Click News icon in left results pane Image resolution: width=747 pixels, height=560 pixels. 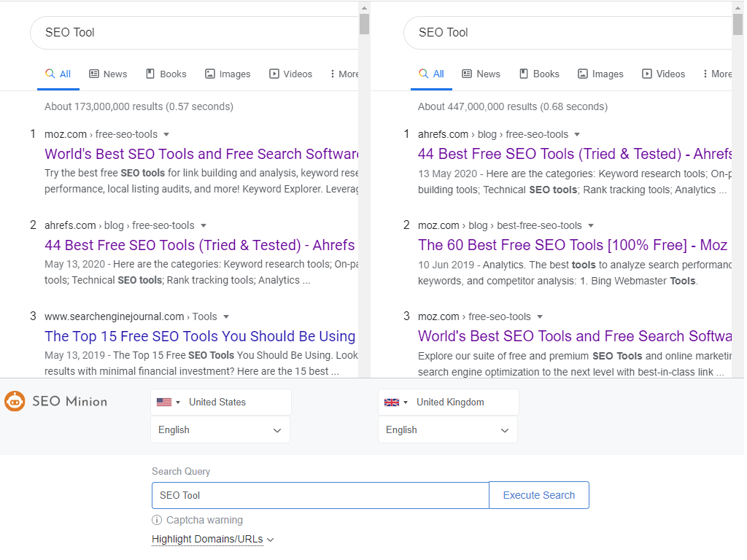tap(94, 74)
